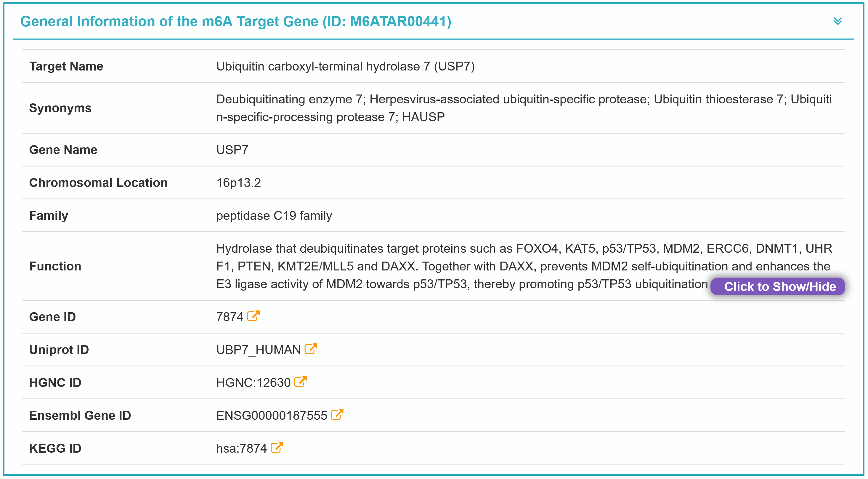Click the HGNC:12630 identifier text
This screenshot has height=479, width=868.
coord(253,383)
